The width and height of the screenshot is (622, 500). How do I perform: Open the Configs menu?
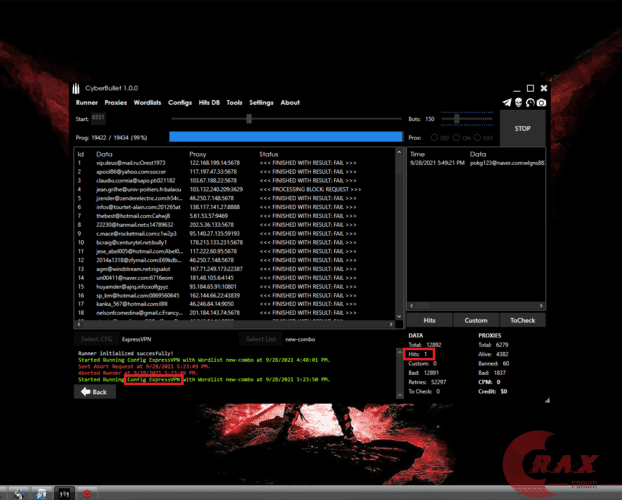pos(180,103)
